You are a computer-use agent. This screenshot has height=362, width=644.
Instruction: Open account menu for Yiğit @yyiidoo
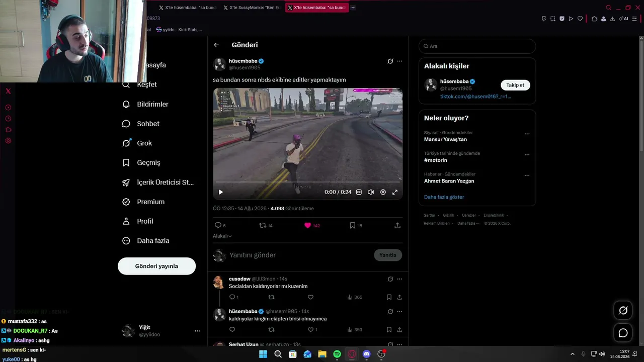[x=162, y=331]
